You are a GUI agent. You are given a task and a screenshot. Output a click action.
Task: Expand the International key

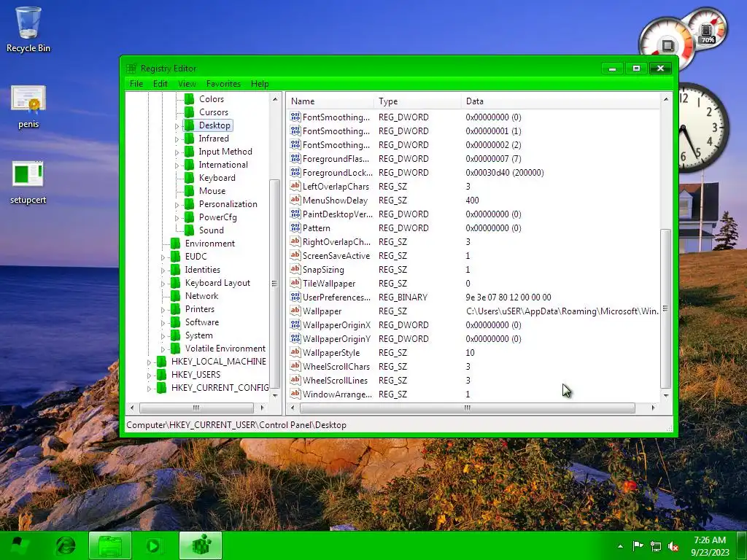177,166
